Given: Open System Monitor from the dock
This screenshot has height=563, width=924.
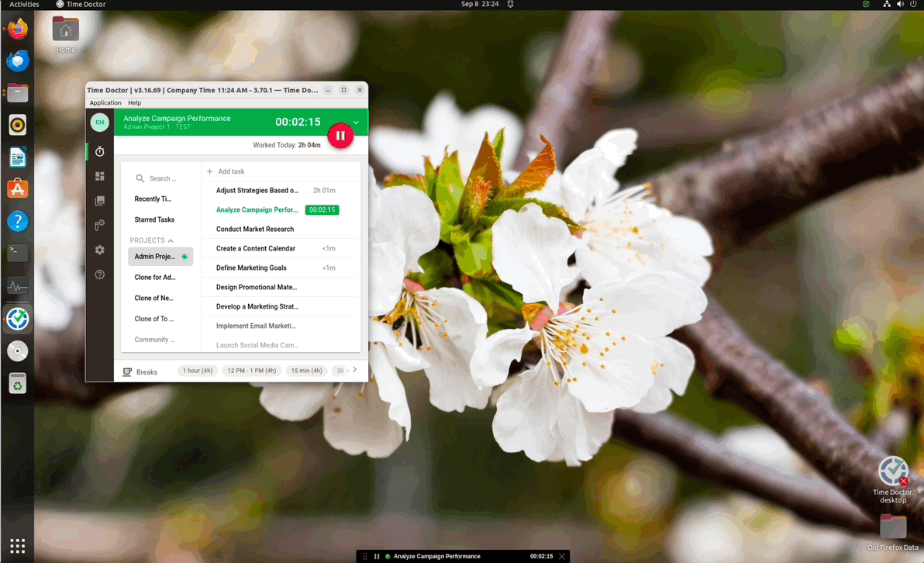Looking at the screenshot, I should [18, 287].
